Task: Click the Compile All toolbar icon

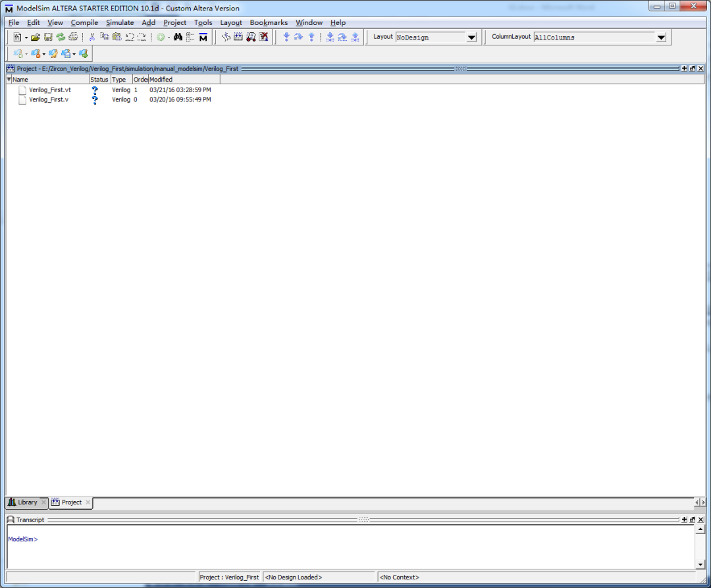Action: pos(238,37)
